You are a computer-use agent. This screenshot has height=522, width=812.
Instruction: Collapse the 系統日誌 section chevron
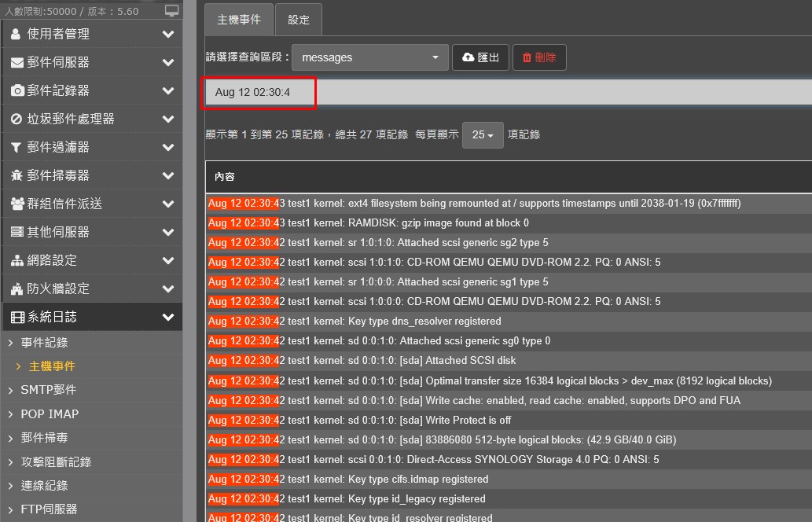[167, 317]
